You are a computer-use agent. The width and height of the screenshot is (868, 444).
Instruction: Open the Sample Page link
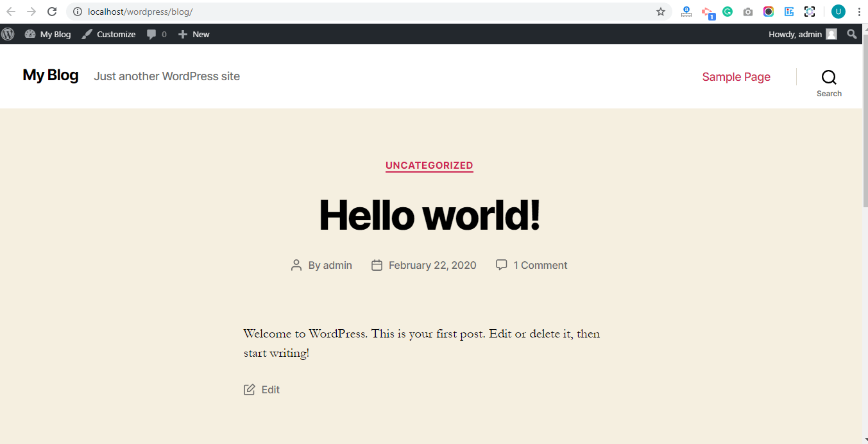point(736,77)
